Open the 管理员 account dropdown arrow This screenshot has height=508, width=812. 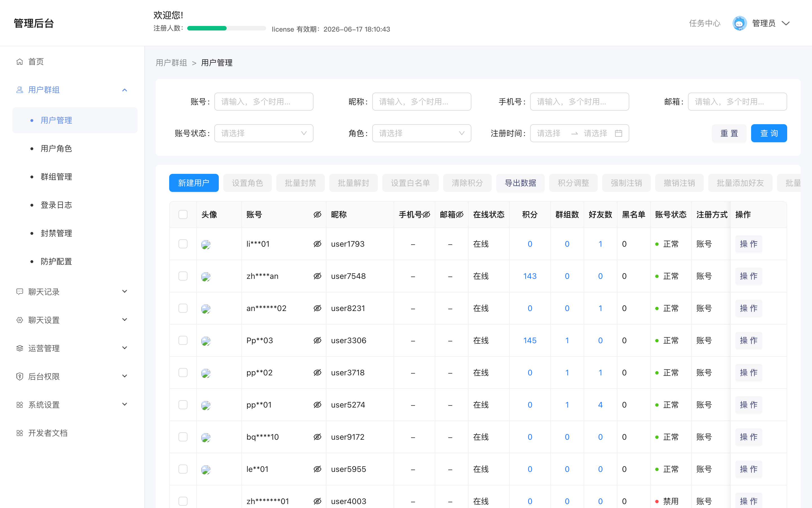click(x=785, y=23)
